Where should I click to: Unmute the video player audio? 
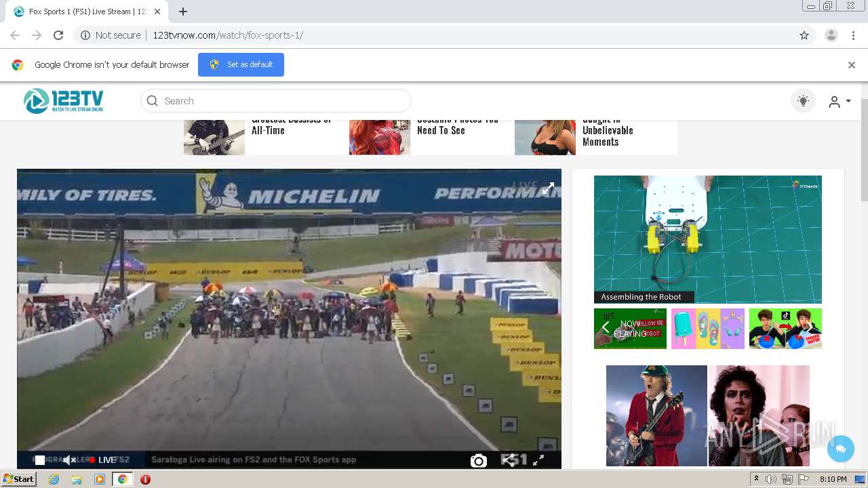(x=69, y=460)
